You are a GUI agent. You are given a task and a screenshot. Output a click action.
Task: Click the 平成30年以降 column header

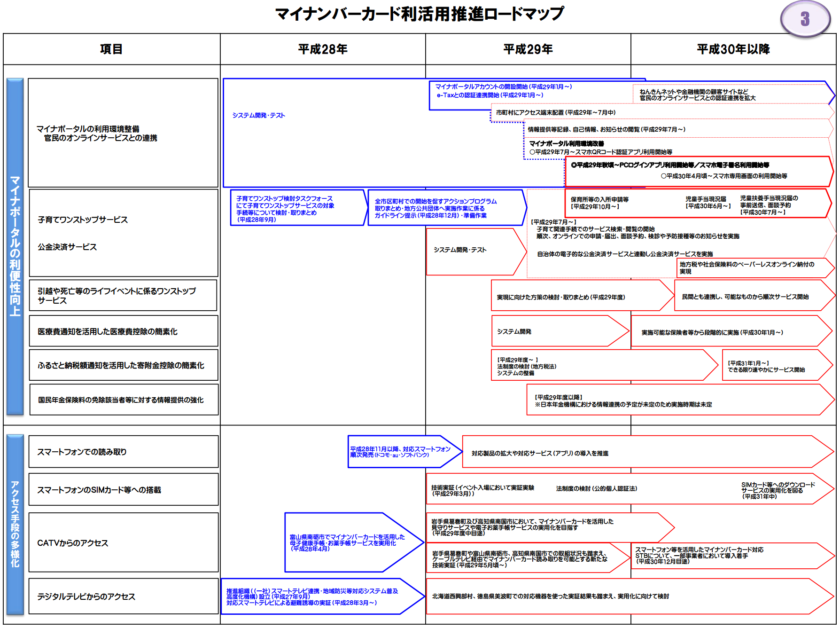click(733, 49)
